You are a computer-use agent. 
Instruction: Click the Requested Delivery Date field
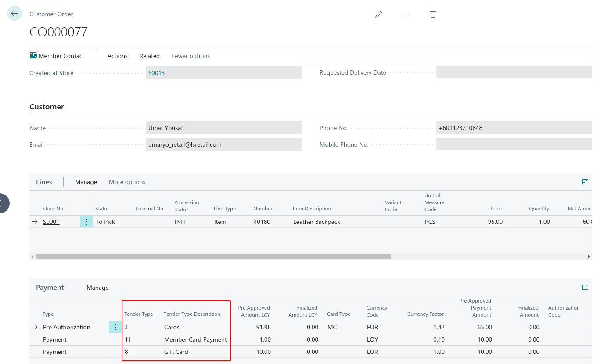click(514, 72)
